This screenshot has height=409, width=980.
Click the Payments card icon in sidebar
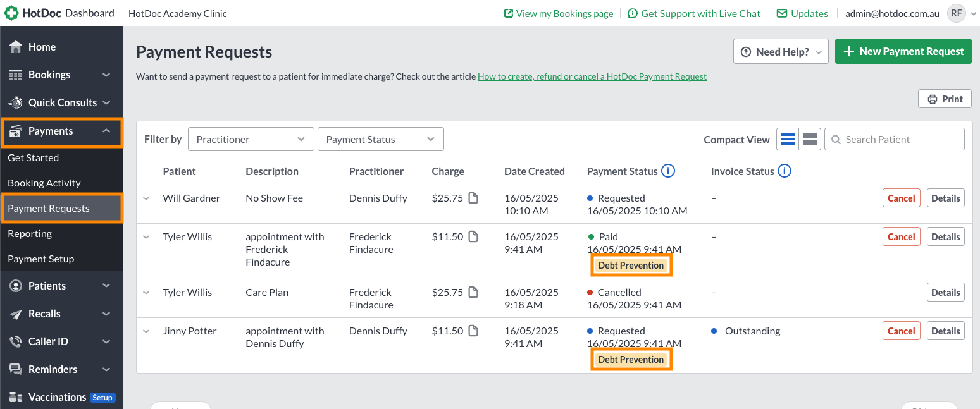[16, 131]
